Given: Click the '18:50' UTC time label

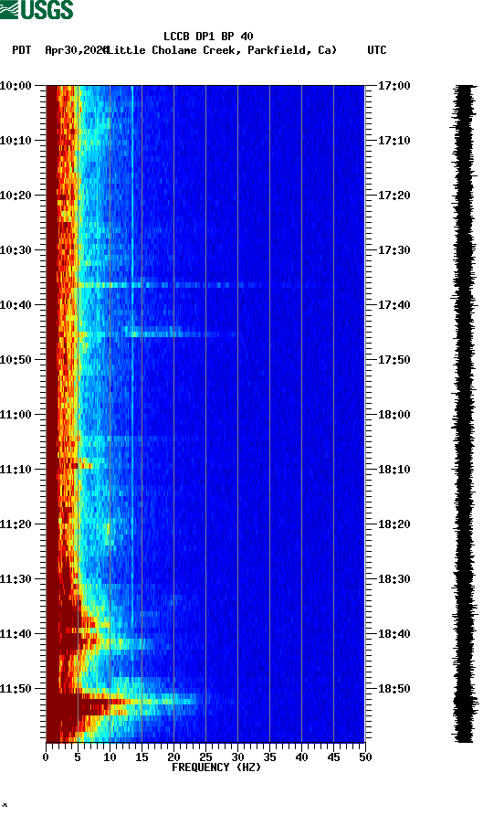Looking at the screenshot, I should 394,689.
